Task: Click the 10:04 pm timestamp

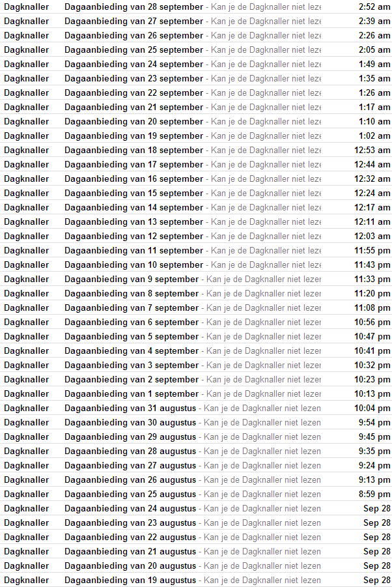Action: coord(372,408)
